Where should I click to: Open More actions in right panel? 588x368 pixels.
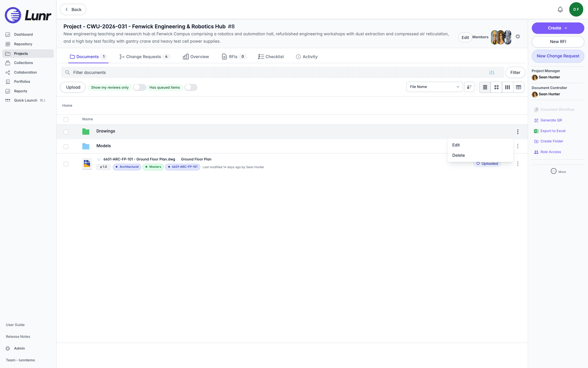558,171
